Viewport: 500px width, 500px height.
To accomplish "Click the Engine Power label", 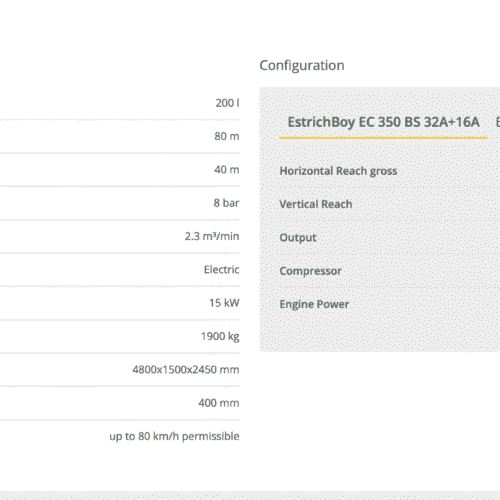I will click(x=314, y=304).
